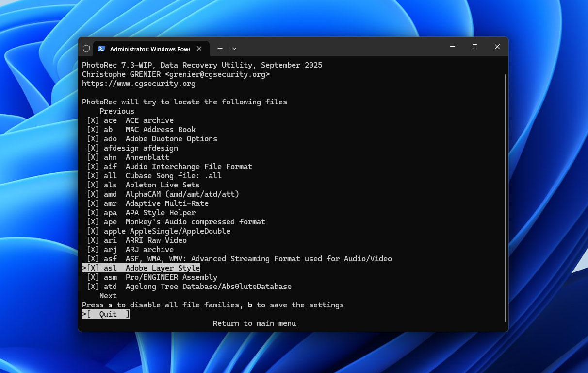Toggle the afdesign checkbox

click(x=93, y=148)
